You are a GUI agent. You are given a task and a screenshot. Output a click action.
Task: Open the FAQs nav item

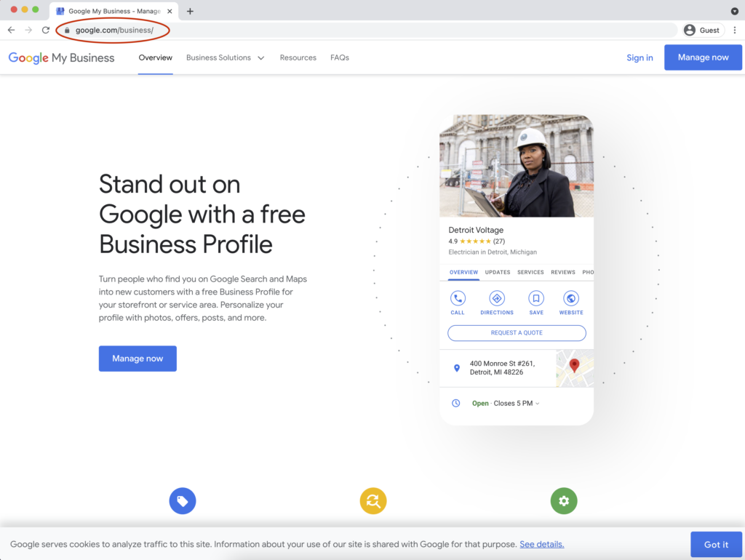click(x=340, y=57)
